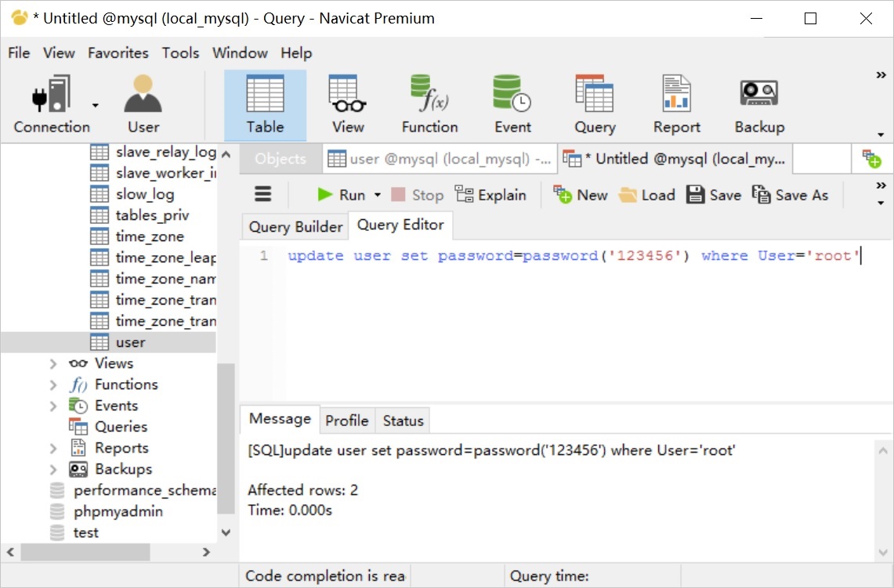Create a New query
Screen dimensions: 894x588
(580, 195)
